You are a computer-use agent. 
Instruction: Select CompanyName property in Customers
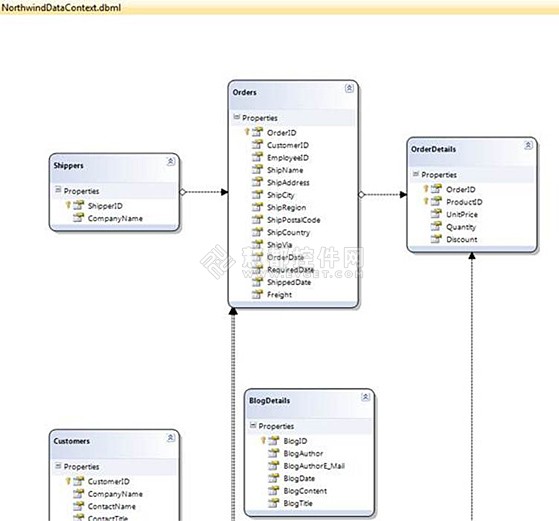pos(115,494)
